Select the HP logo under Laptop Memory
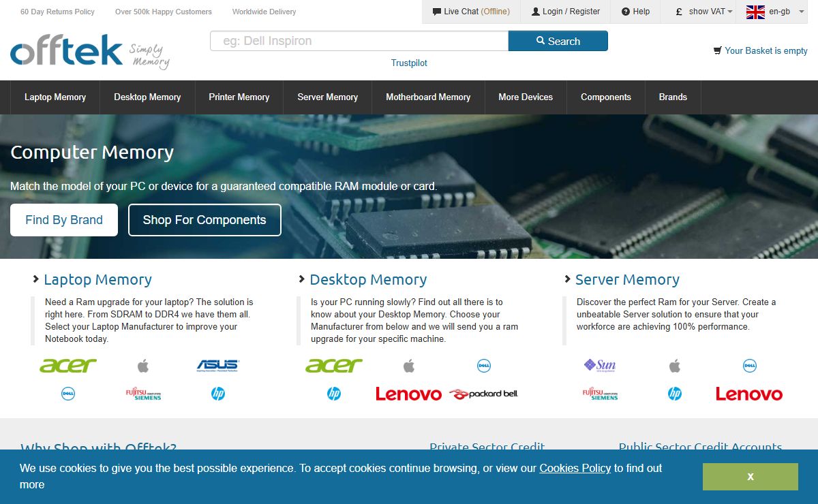Screen dimensions: 818x504 pos(218,394)
